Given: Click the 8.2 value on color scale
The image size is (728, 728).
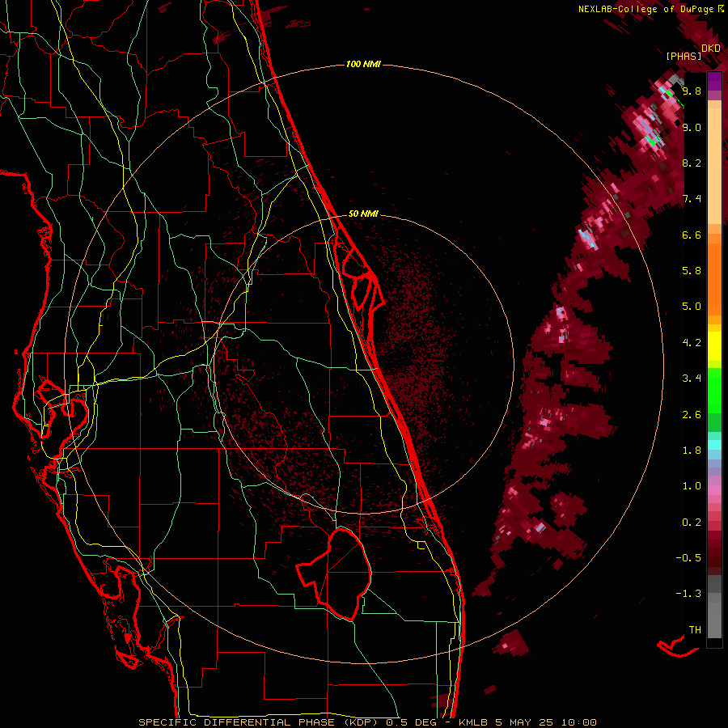Looking at the screenshot, I should coord(692,163).
